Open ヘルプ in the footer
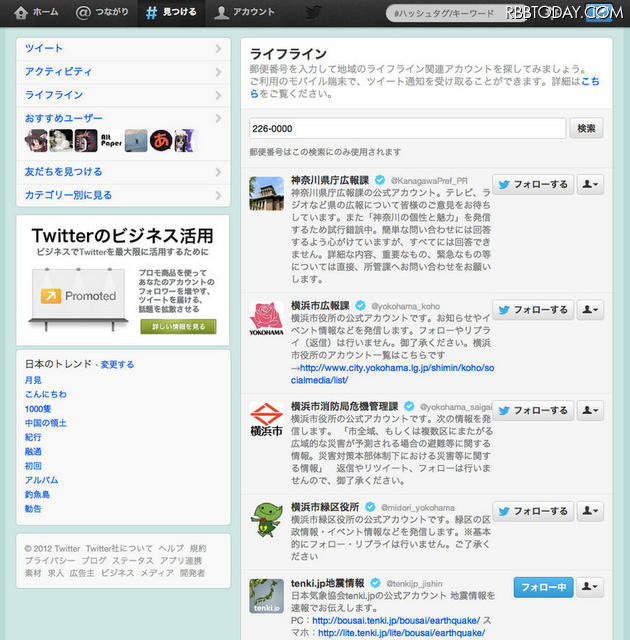 tap(171, 548)
